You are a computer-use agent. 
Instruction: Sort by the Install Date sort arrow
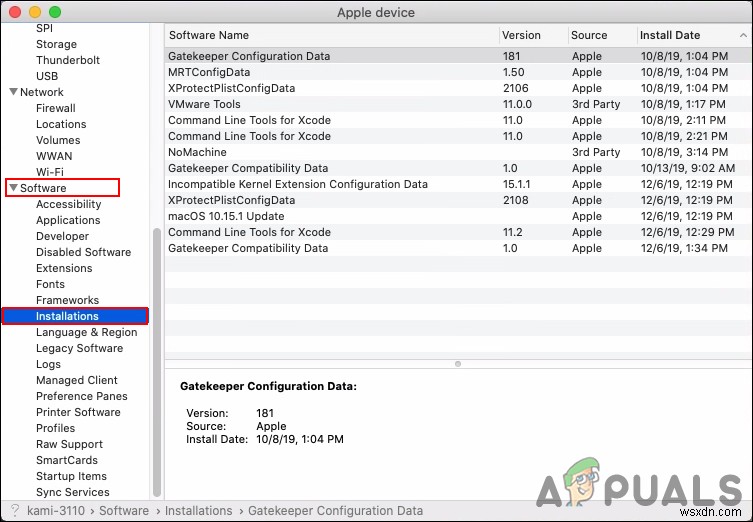pos(743,35)
